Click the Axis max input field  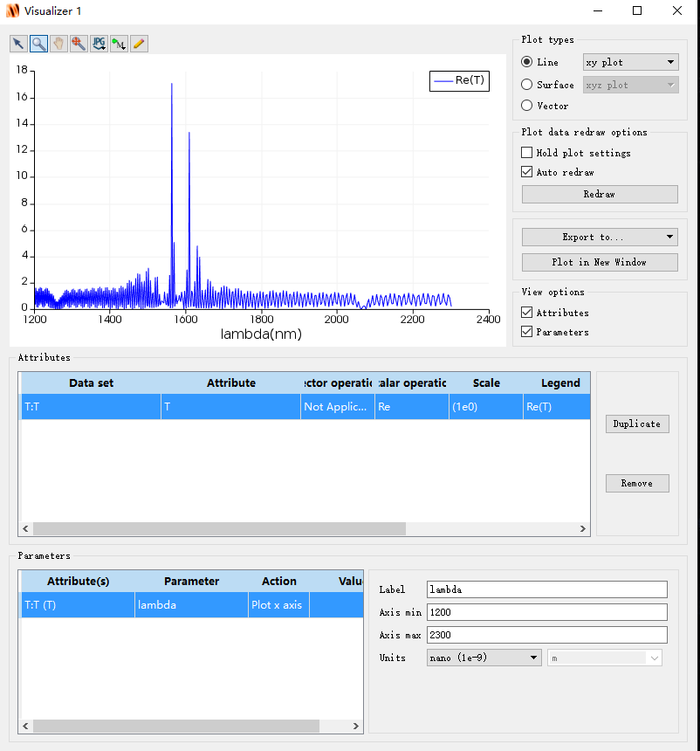[546, 635]
